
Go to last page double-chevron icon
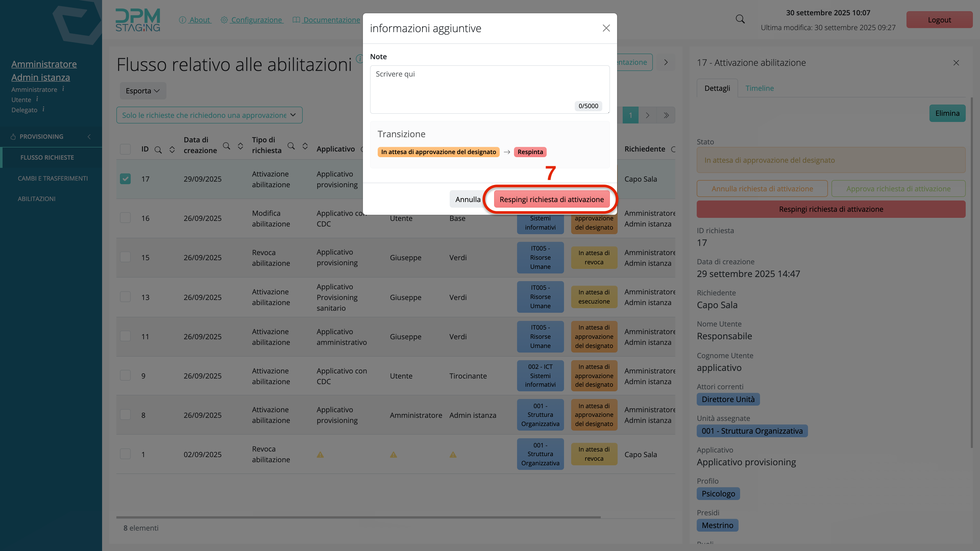click(666, 115)
